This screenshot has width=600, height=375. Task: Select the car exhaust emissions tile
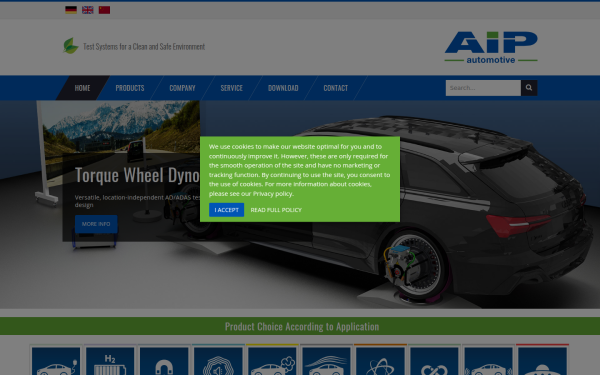tap(272, 361)
